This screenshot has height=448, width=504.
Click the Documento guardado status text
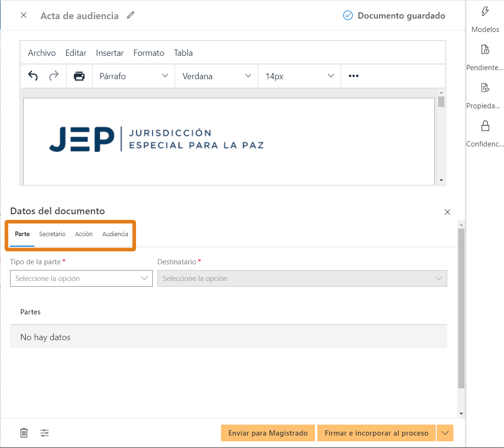coord(401,15)
